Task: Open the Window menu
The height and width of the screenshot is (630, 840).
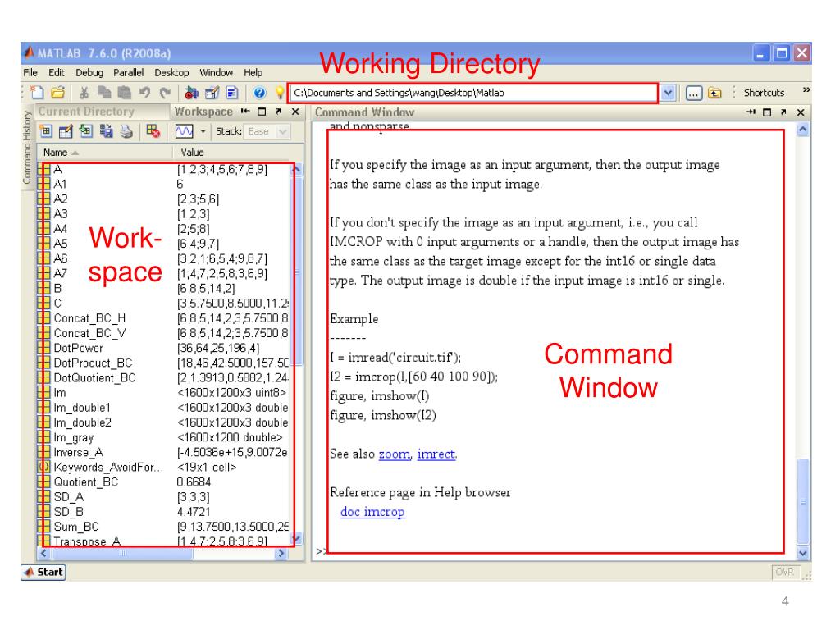Action: pos(216,72)
